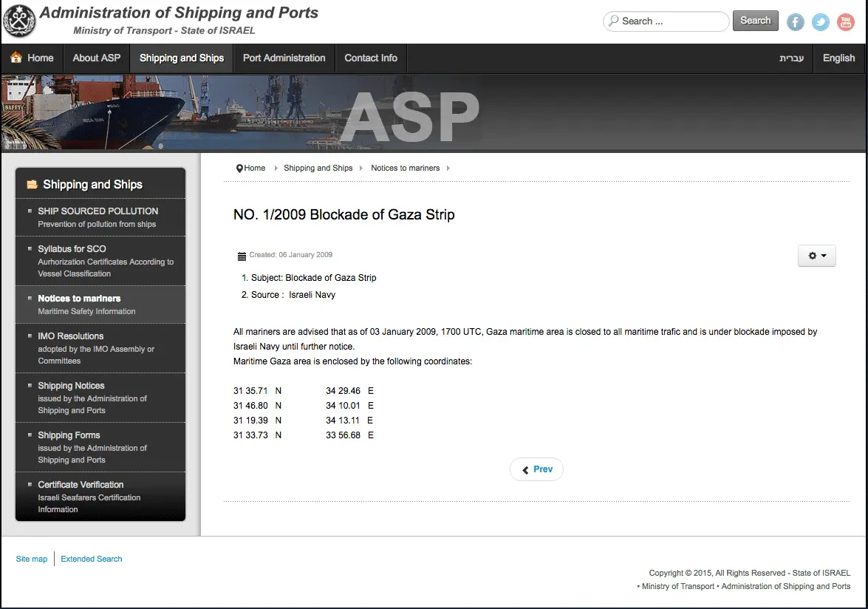Click the location pin breadcrumb icon

239,169
